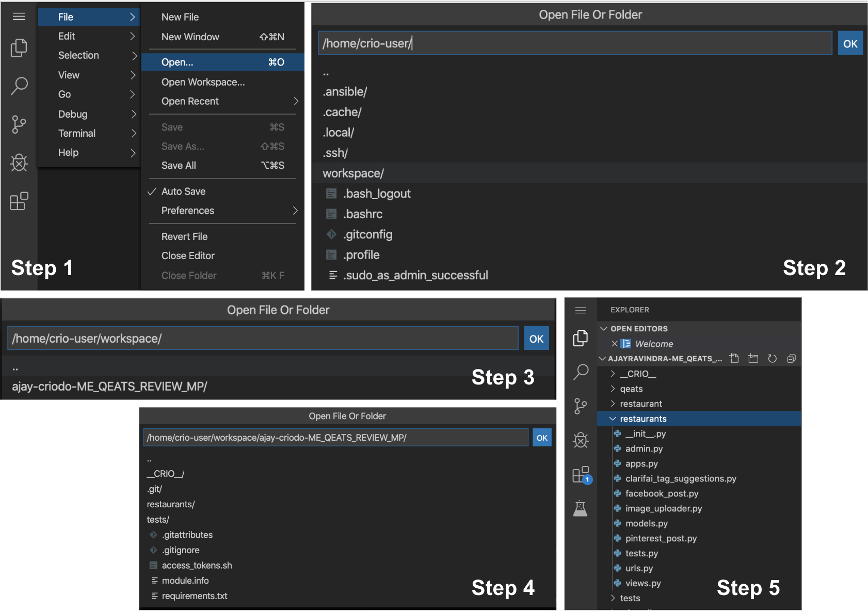Click New File icon in explorer header

[734, 358]
